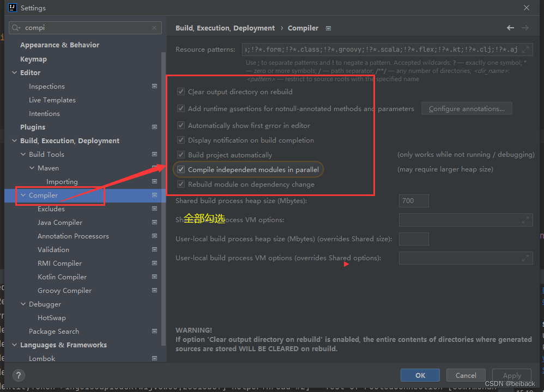Click project icon next to Groovy Compiler

154,290
